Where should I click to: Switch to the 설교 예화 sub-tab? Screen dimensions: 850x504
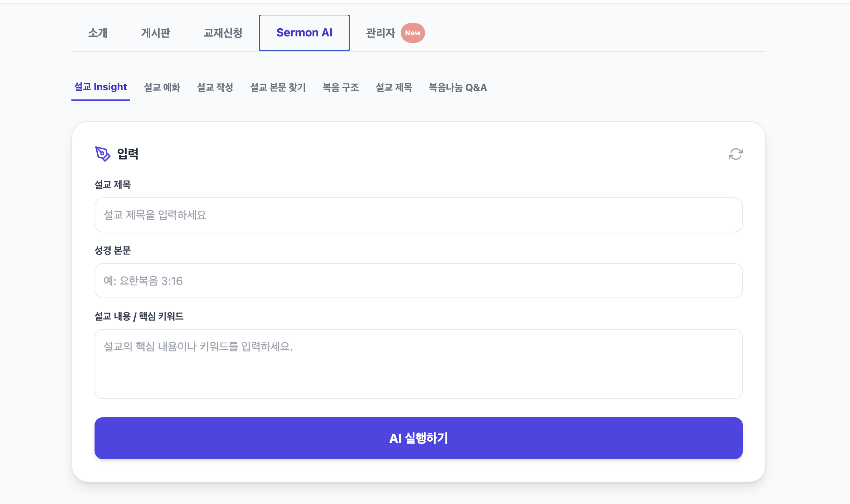click(x=162, y=87)
